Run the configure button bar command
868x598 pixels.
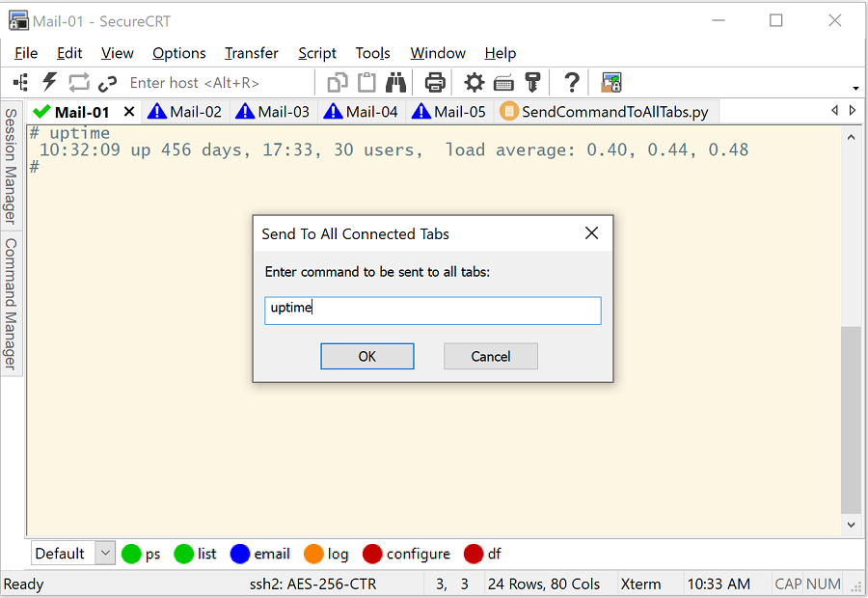(406, 553)
